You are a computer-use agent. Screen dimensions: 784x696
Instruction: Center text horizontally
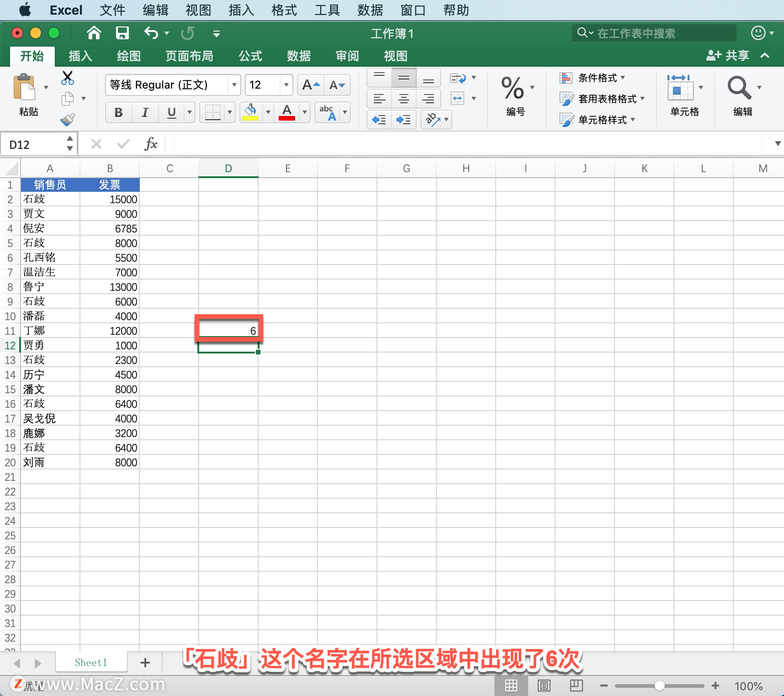pos(404,99)
